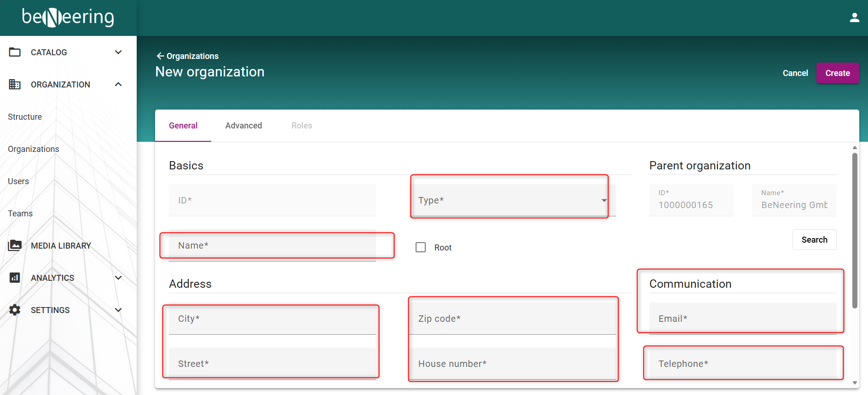Click the Email input field
The height and width of the screenshot is (395, 868).
click(x=742, y=319)
